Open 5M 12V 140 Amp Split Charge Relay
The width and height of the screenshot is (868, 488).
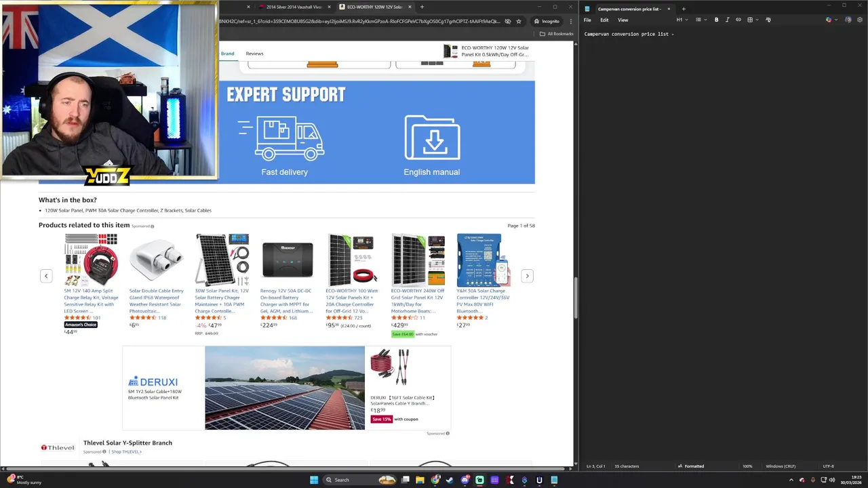[91, 301]
